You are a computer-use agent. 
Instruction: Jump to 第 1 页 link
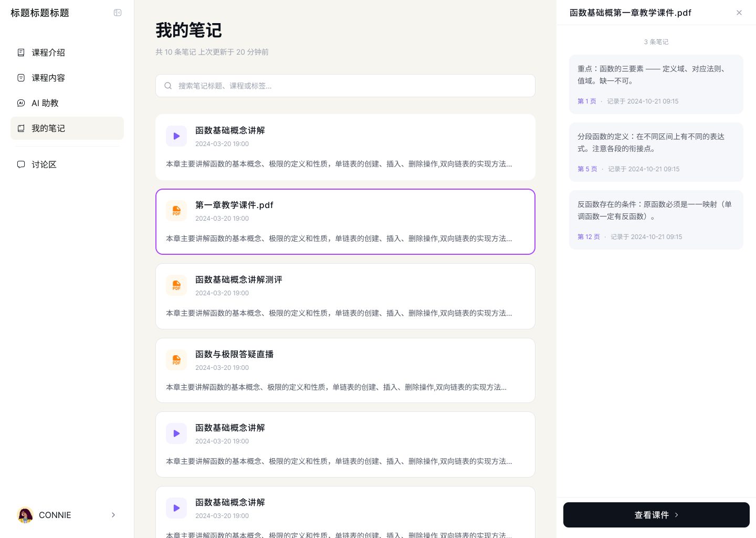[x=586, y=101]
